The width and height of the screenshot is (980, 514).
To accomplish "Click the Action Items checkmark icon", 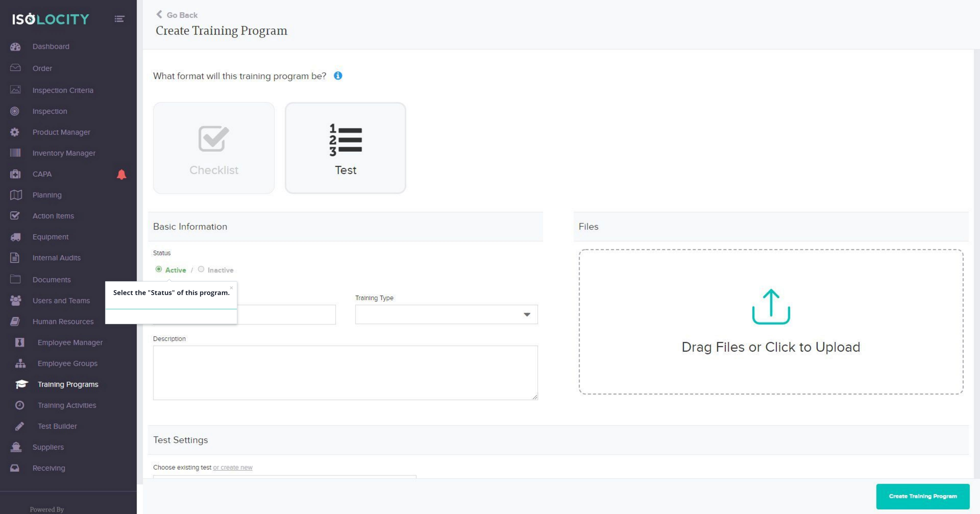I will tap(15, 215).
